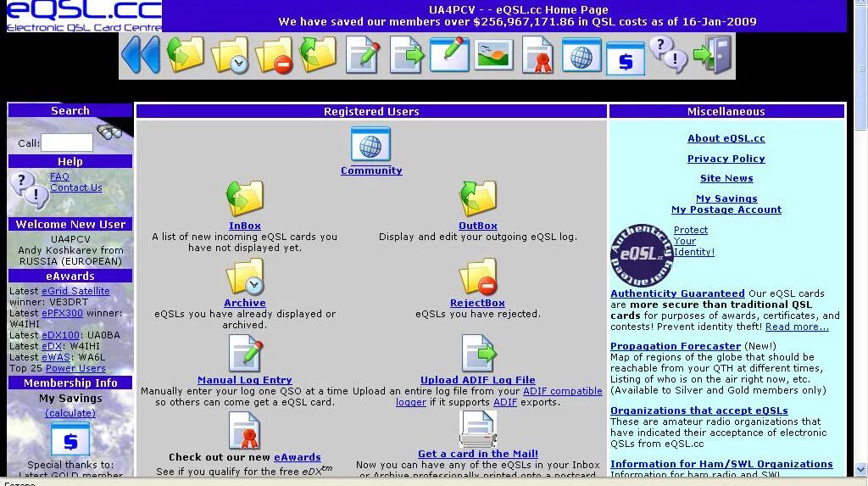
Task: Click the (calculate) savings link
Action: [x=70, y=413]
